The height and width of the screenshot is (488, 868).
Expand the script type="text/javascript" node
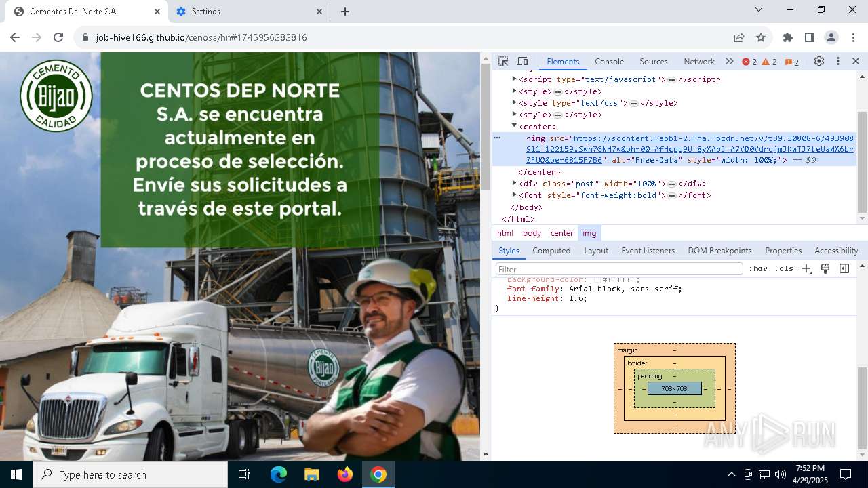pos(515,79)
